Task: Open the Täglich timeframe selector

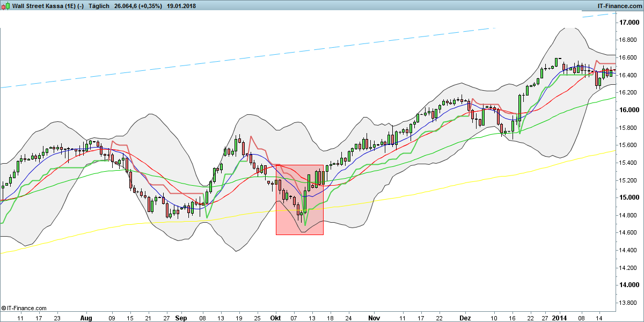Action: (x=97, y=6)
